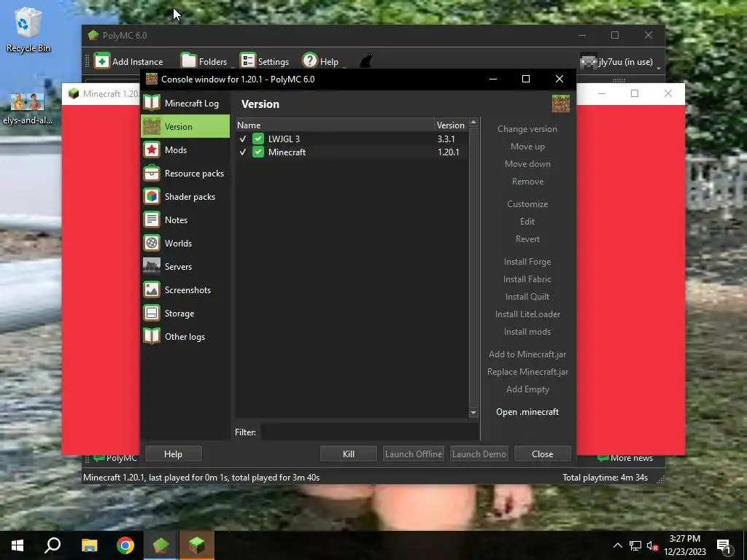Kill the running instance
747x560 pixels.
pos(348,454)
